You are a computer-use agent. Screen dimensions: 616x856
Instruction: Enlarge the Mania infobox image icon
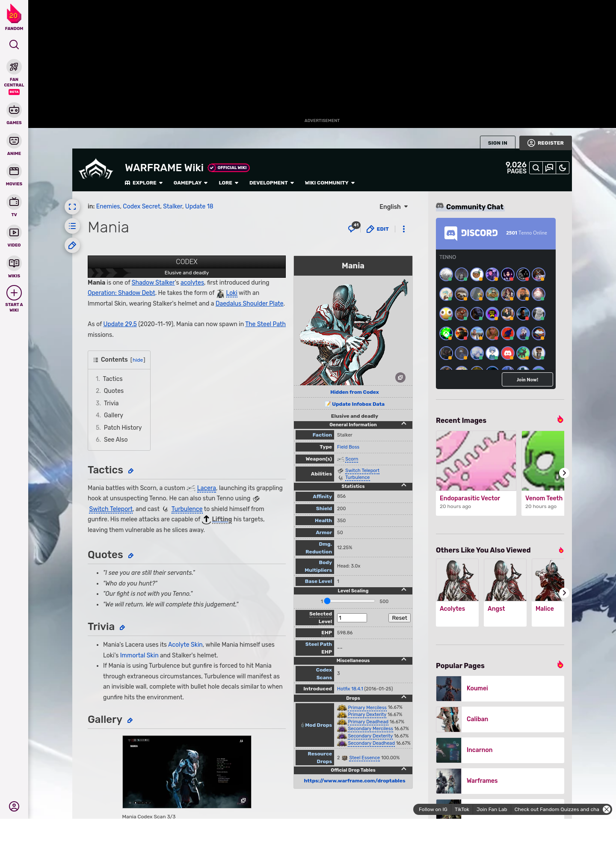pyautogui.click(x=400, y=377)
